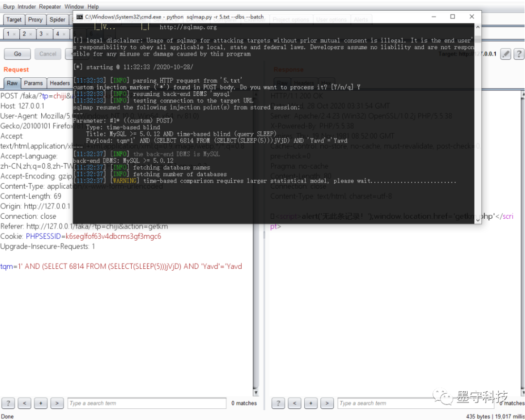Close Repeater tab 2 with its x

[x=31, y=34]
